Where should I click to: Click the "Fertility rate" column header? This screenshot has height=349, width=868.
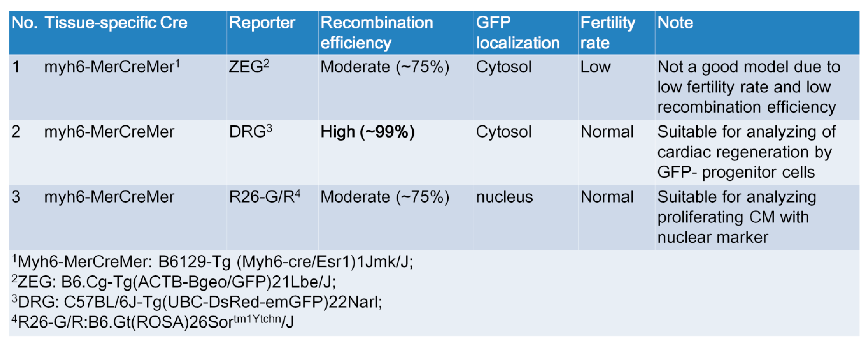tap(608, 33)
